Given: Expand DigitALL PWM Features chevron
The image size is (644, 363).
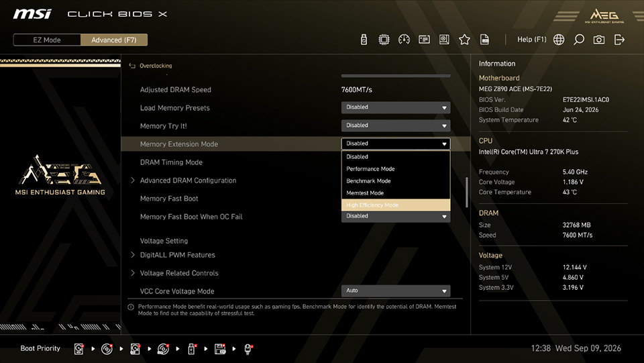Looking at the screenshot, I should 133,255.
